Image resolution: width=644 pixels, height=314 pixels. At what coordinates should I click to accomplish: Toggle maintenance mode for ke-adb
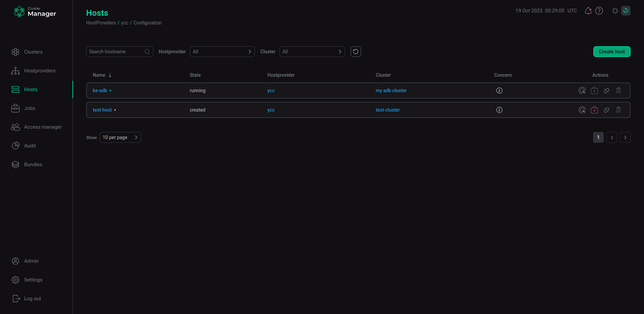(x=594, y=90)
